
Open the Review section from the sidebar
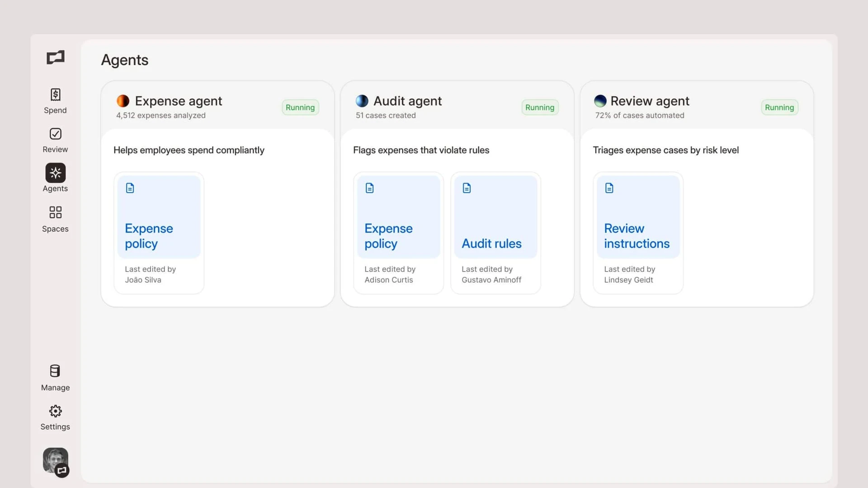pyautogui.click(x=55, y=140)
